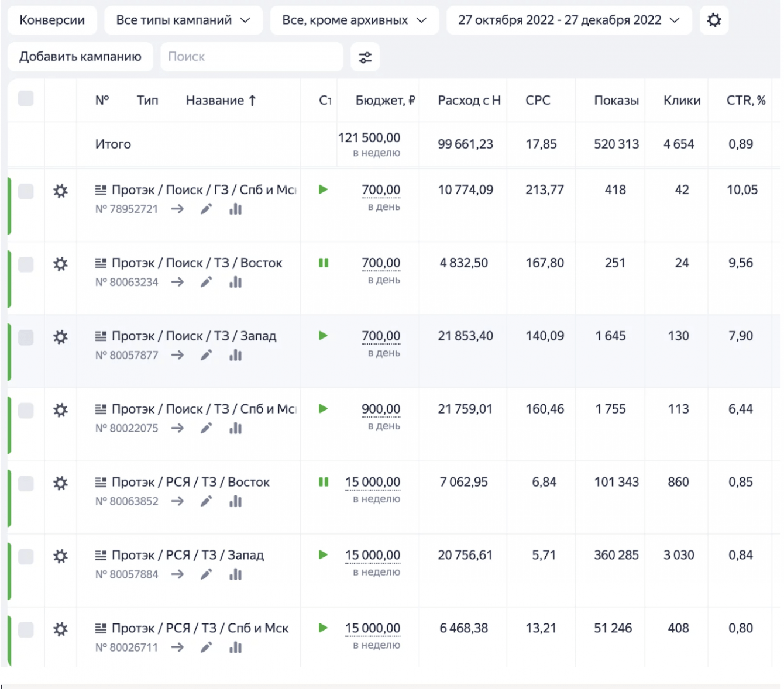Expand the 'Все типы кампаний' dropdown

(183, 20)
